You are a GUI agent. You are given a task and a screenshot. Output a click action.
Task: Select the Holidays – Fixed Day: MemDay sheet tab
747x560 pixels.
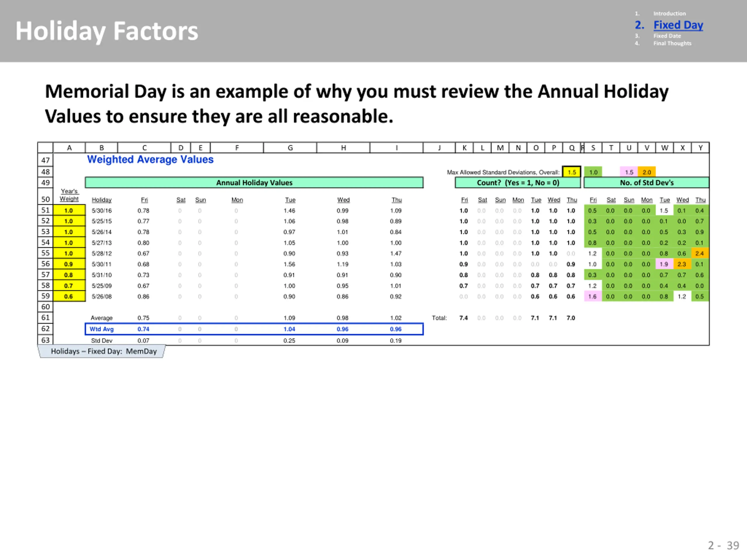click(x=102, y=351)
